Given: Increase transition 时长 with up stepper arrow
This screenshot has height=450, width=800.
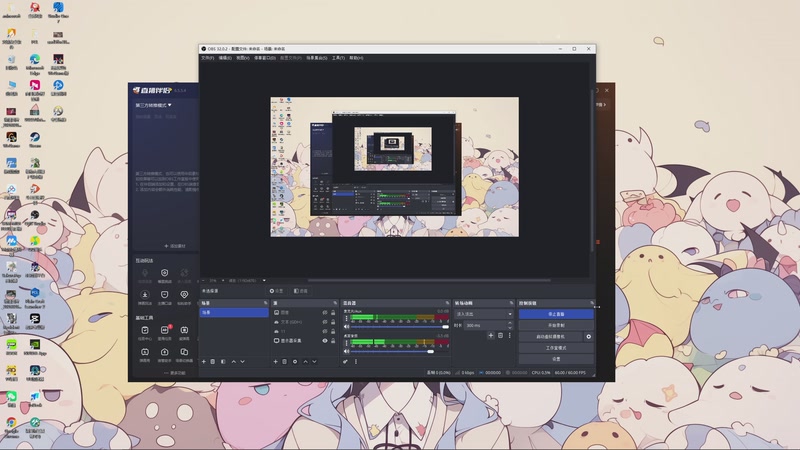Looking at the screenshot, I should coord(510,323).
